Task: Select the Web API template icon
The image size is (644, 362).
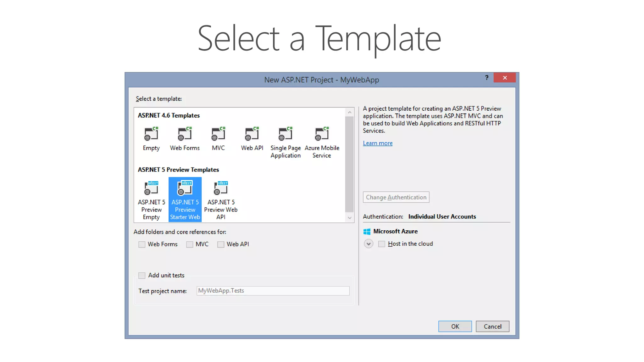Action: click(252, 134)
